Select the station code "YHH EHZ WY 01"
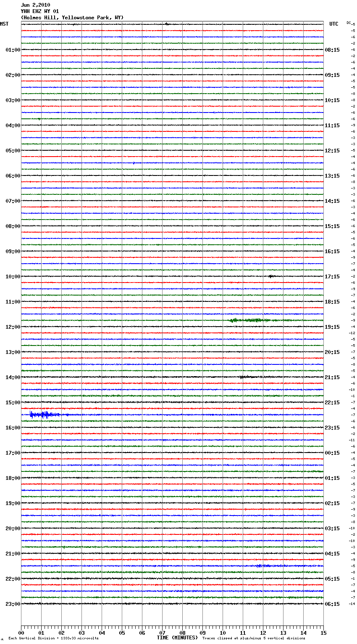This screenshot has width=357, height=644. 40,11
